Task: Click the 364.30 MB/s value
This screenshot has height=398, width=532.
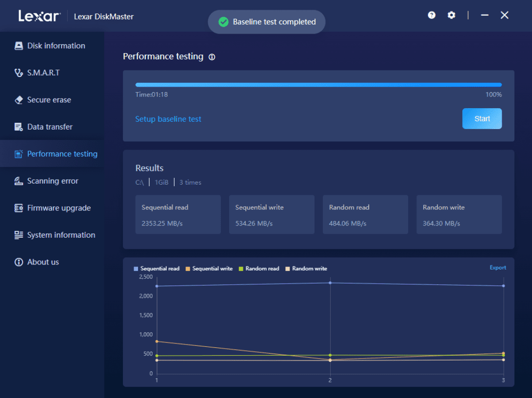Action: (x=441, y=224)
